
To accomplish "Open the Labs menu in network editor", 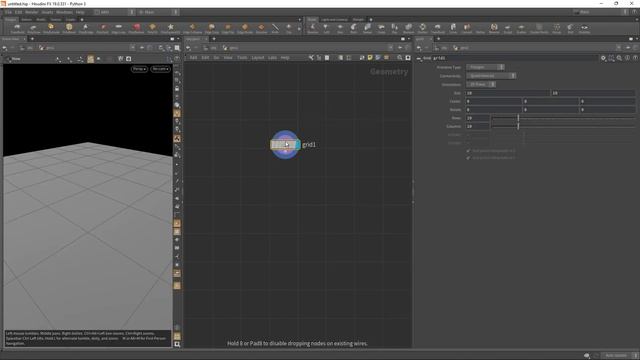I will pos(273,58).
